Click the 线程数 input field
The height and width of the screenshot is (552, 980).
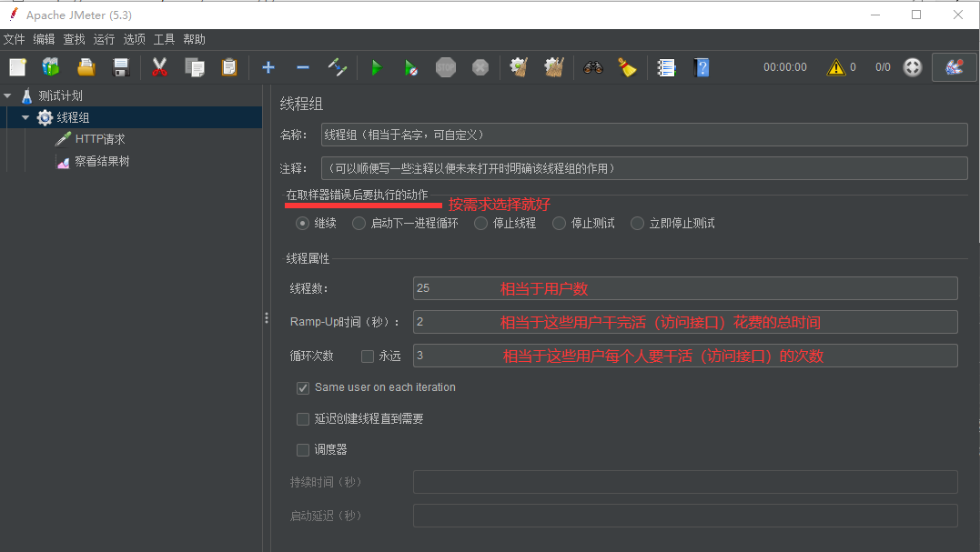[x=685, y=288]
